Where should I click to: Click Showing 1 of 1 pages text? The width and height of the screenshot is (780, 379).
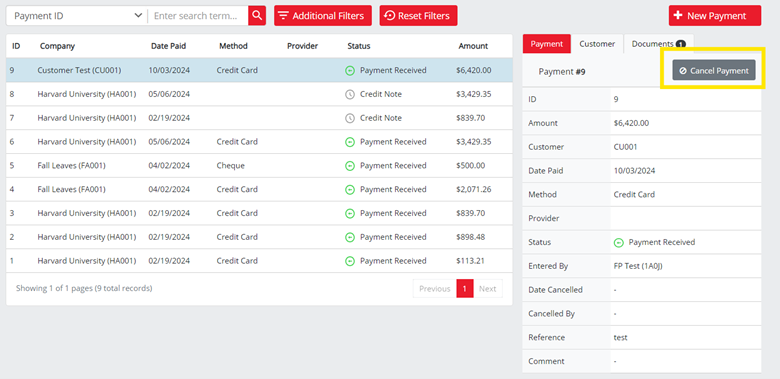coord(84,288)
